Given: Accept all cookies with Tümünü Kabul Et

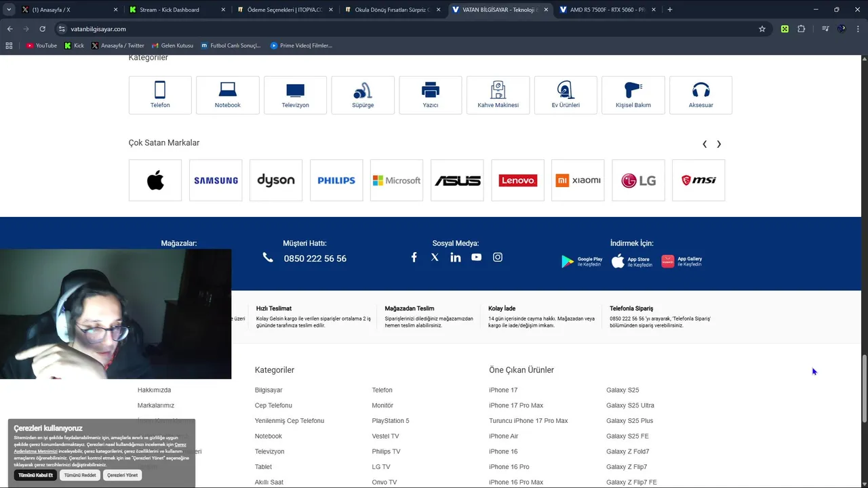Looking at the screenshot, I should (35, 475).
